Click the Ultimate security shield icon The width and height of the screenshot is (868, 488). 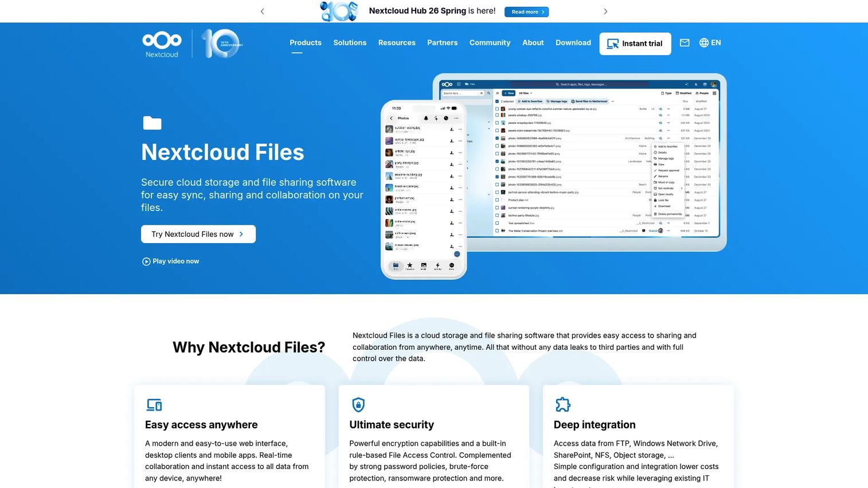point(358,405)
